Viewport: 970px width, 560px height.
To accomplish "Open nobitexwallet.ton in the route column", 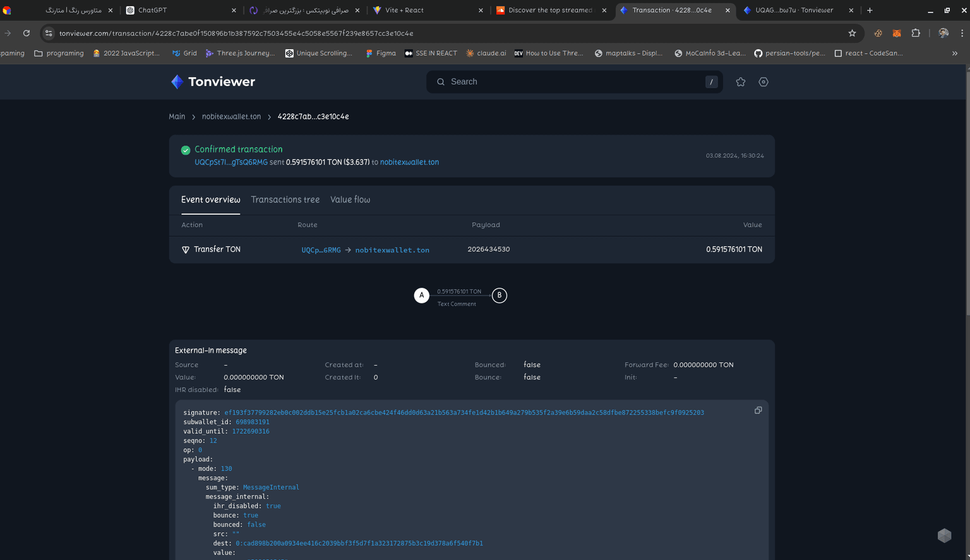I will pyautogui.click(x=392, y=250).
